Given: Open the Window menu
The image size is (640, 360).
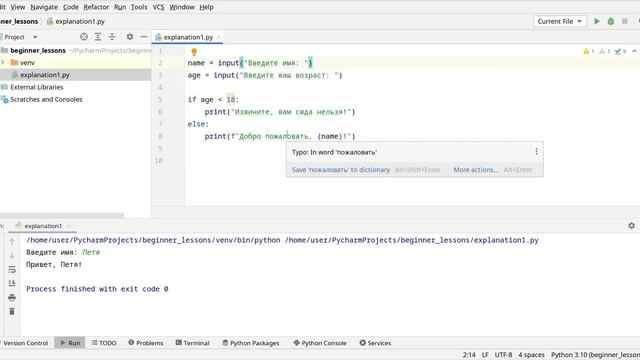Looking at the screenshot, I should click(182, 7).
